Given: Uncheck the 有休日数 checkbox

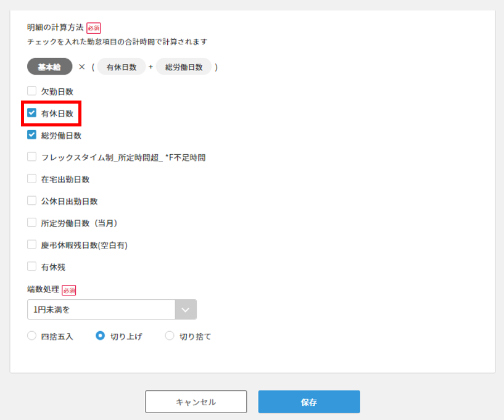Looking at the screenshot, I should [x=32, y=113].
